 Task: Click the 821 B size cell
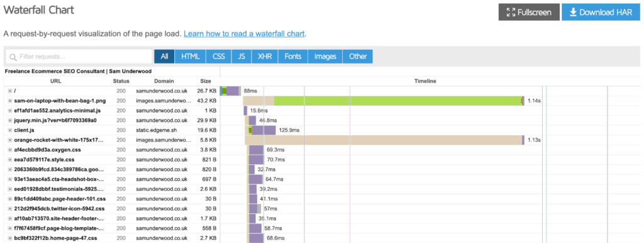[x=210, y=159]
